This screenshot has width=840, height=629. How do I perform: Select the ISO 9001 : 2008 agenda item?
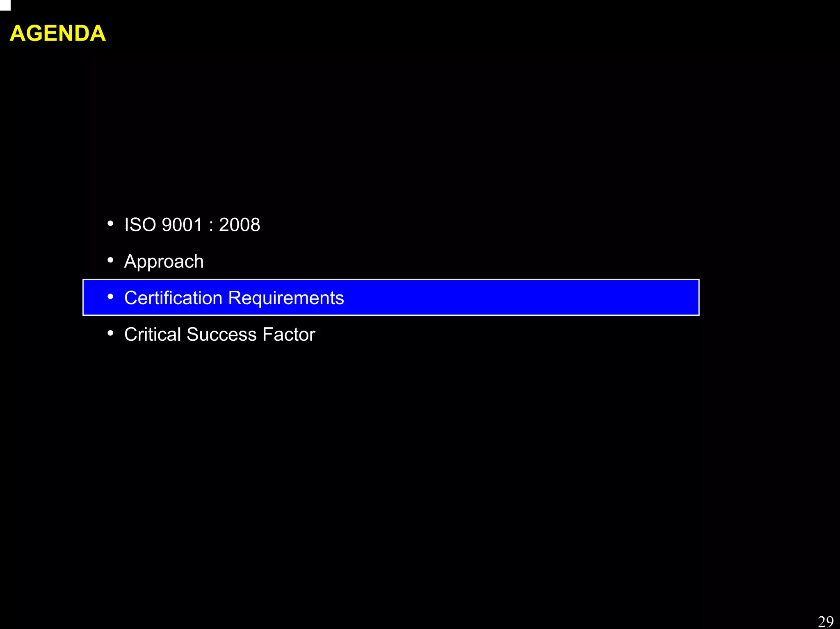coord(192,225)
